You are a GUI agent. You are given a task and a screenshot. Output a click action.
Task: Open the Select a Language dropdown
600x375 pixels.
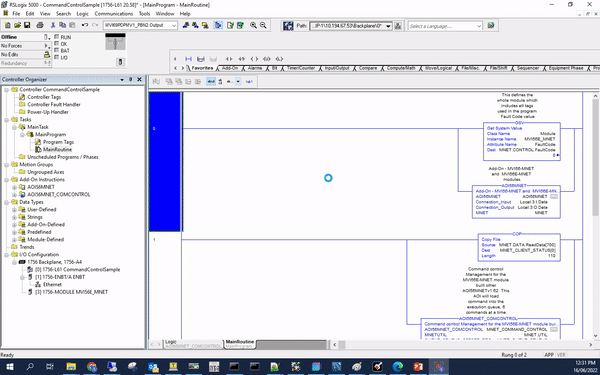[479, 26]
